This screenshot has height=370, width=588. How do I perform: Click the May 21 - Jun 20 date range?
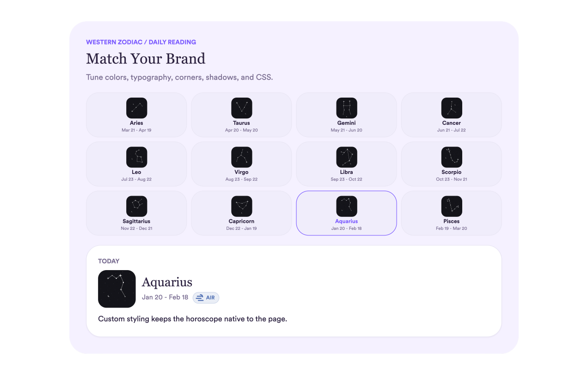click(346, 130)
